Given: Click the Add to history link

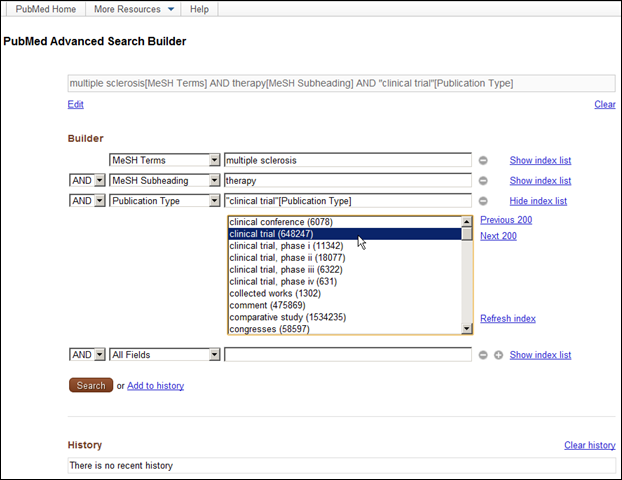Looking at the screenshot, I should pos(155,386).
